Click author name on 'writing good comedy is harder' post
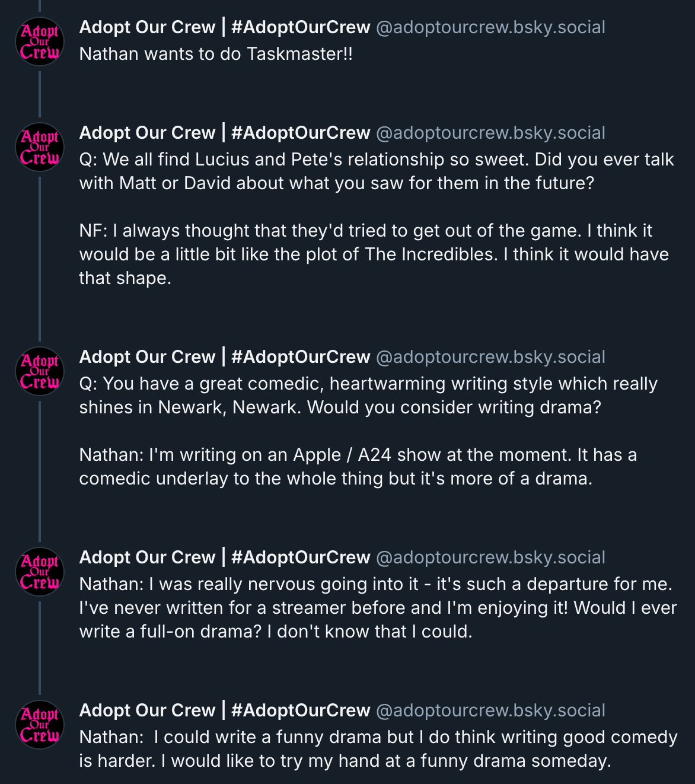Screen dimensions: 695x784 (225, 710)
